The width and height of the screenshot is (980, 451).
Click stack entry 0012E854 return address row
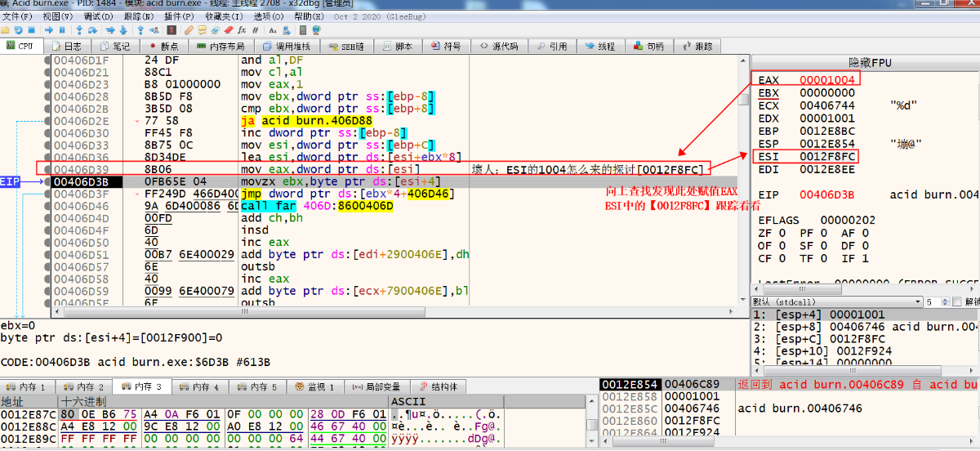point(789,384)
